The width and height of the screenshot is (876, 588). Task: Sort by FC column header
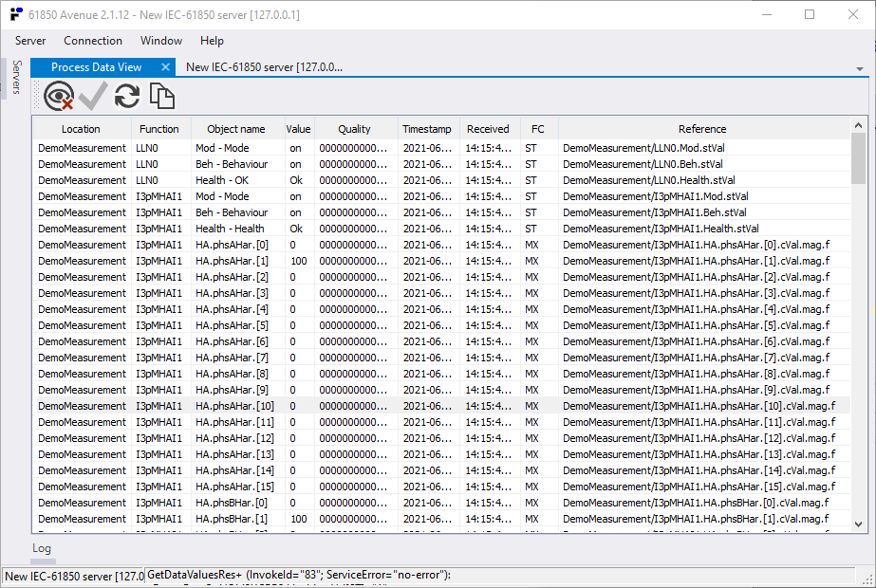tap(537, 129)
